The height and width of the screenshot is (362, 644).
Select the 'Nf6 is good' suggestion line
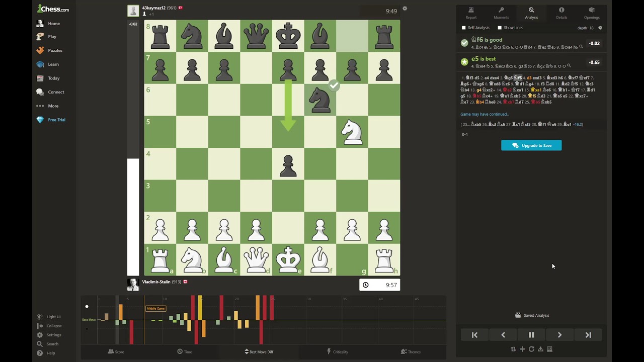tap(531, 43)
